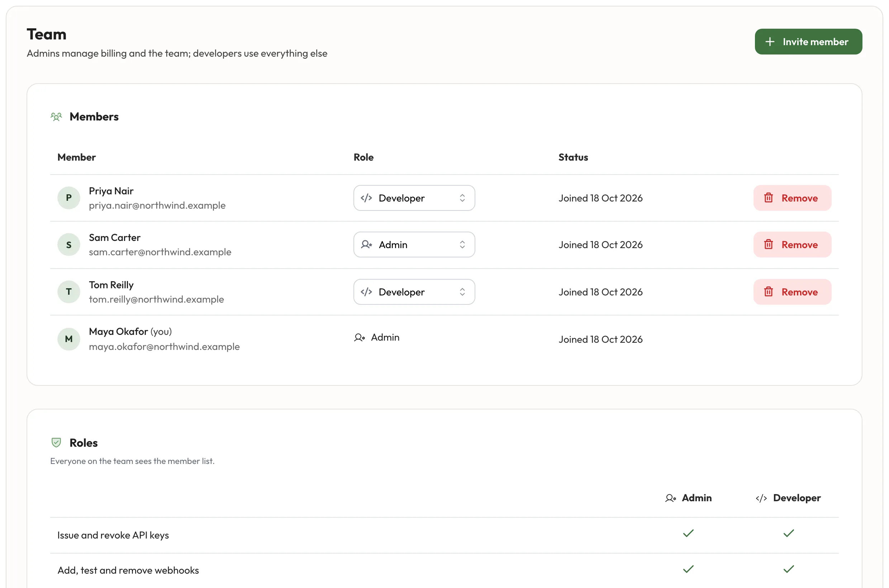Click the Developer column icon in Roles table
The width and height of the screenshot is (889, 588).
click(761, 498)
